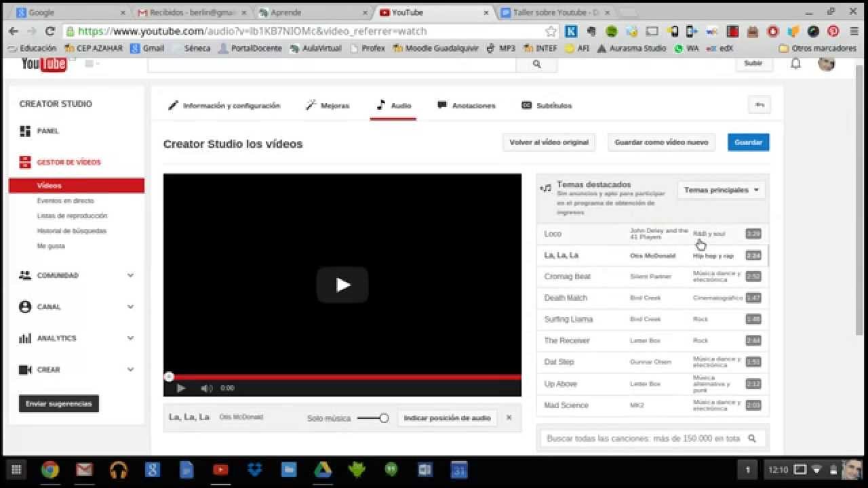Screen dimensions: 868x488
Task: Open Gmail from the shelf
Action: [84, 470]
